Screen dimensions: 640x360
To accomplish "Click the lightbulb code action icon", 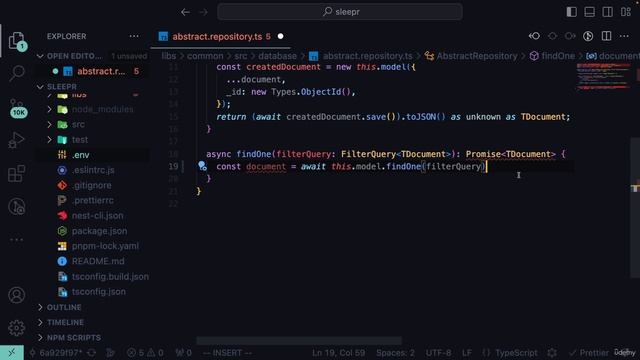I will pos(202,166).
